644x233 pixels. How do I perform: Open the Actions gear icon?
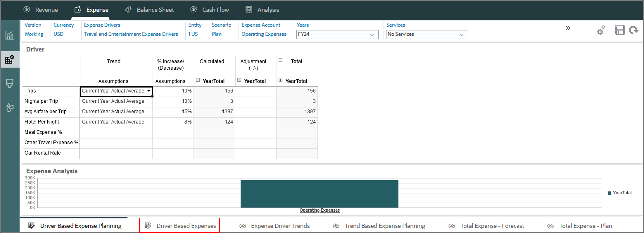[601, 30]
